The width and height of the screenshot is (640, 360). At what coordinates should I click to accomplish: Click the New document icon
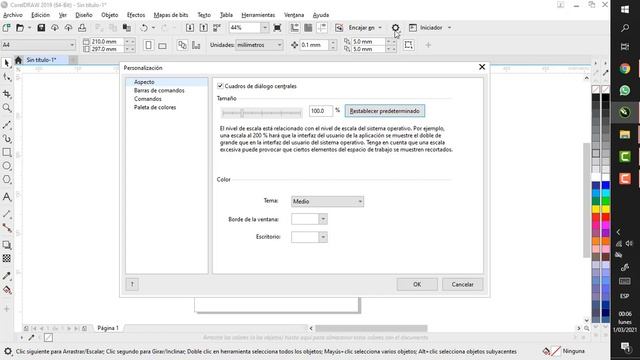point(6,28)
